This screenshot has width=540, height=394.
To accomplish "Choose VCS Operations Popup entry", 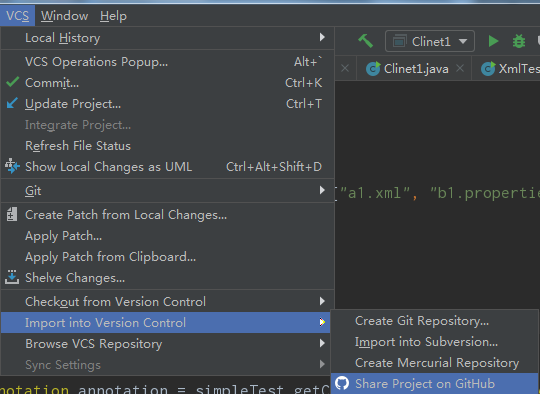I will coord(167,62).
